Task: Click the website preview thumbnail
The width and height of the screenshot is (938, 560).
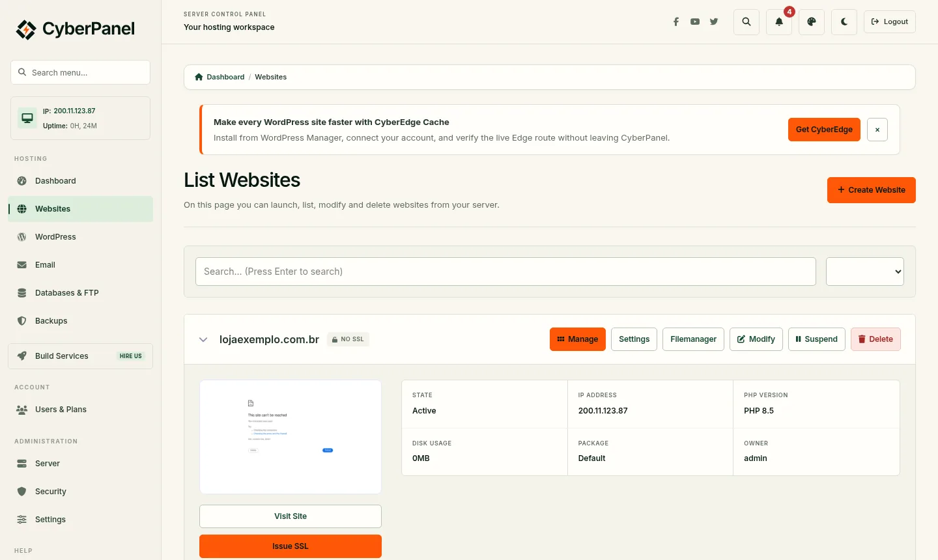Action: tap(291, 437)
